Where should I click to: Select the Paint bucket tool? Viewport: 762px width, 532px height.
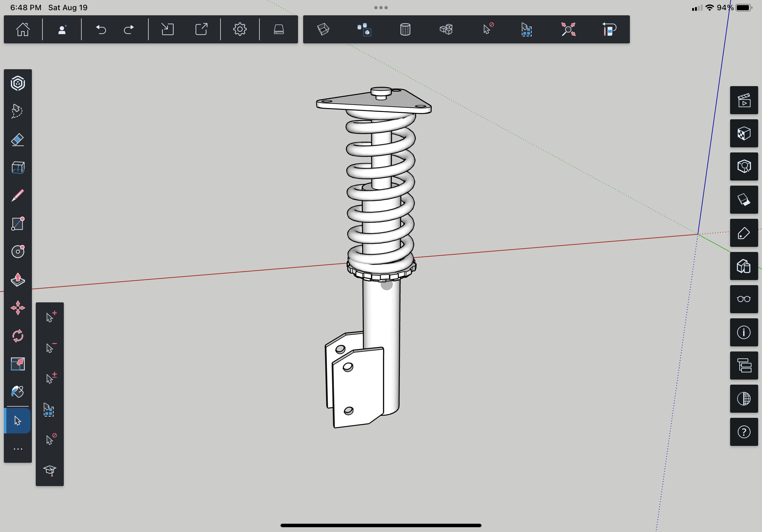pyautogui.click(x=18, y=392)
